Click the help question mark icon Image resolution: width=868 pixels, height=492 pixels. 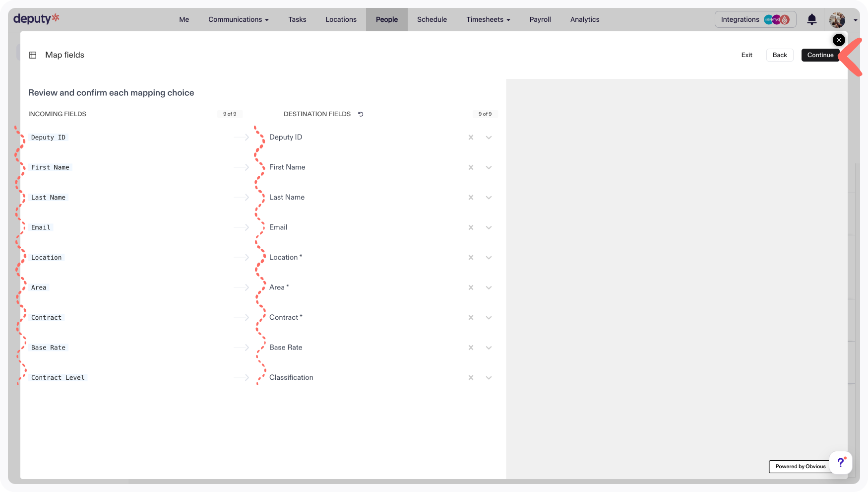[840, 463]
